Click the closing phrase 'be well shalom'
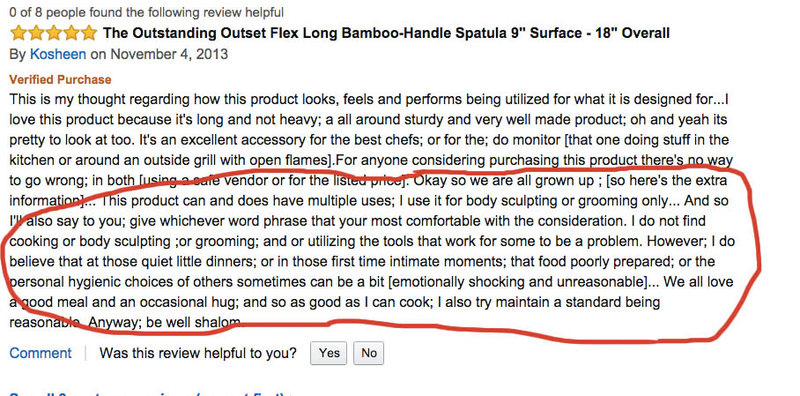 191,323
